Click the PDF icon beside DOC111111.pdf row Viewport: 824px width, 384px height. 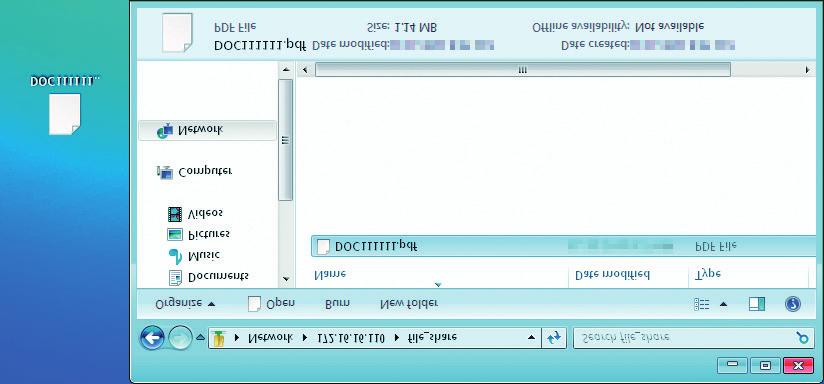coord(324,246)
